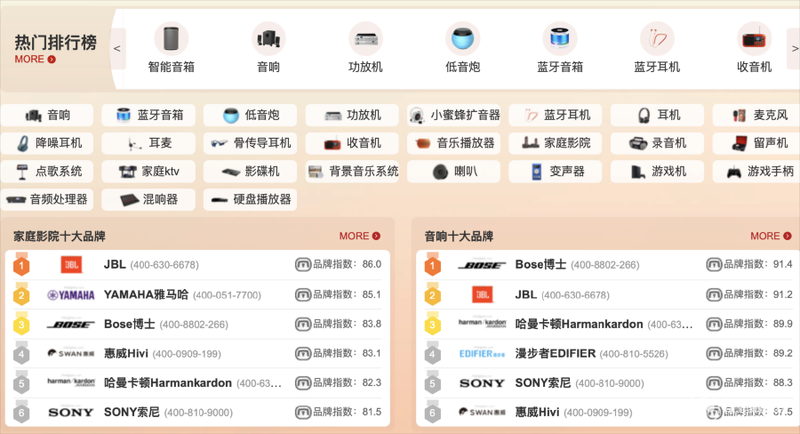This screenshot has width=800, height=434.
Task: Select the 留声机 category button
Action: [x=757, y=143]
